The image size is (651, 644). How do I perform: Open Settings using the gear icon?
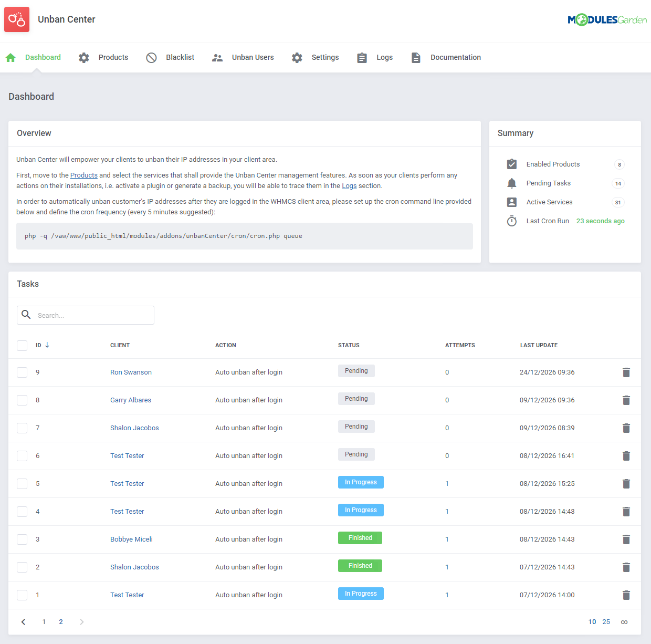point(297,57)
